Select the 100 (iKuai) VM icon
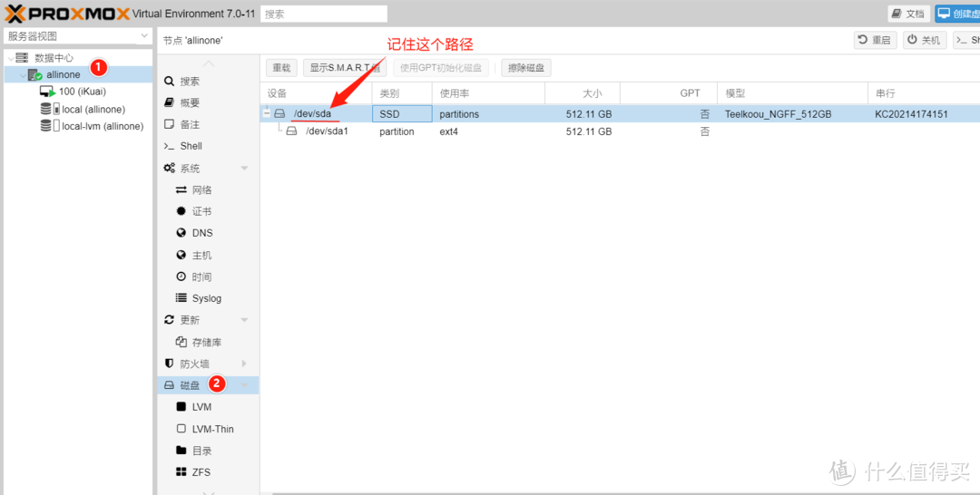This screenshot has width=980, height=495. tap(47, 92)
